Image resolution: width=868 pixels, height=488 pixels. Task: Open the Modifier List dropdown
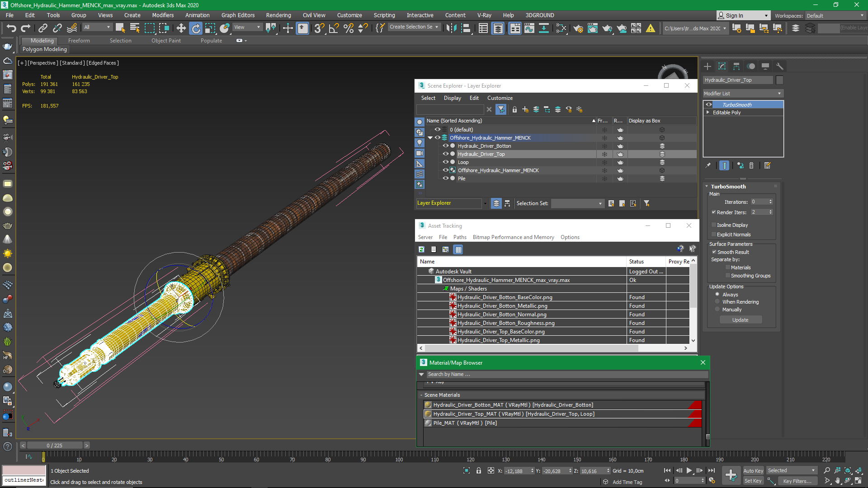coord(743,94)
